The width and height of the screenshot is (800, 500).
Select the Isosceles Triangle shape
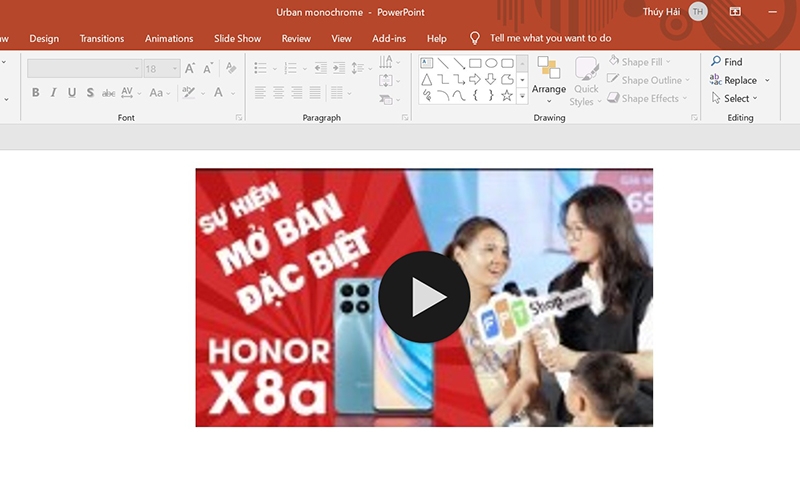427,80
